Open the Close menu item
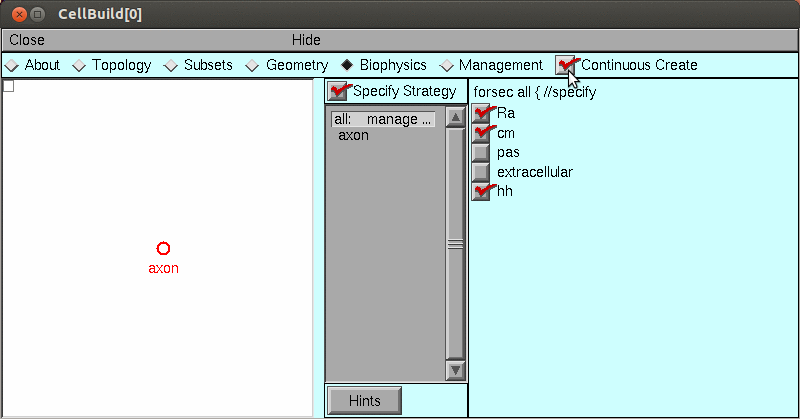Image resolution: width=800 pixels, height=419 pixels. pos(27,40)
